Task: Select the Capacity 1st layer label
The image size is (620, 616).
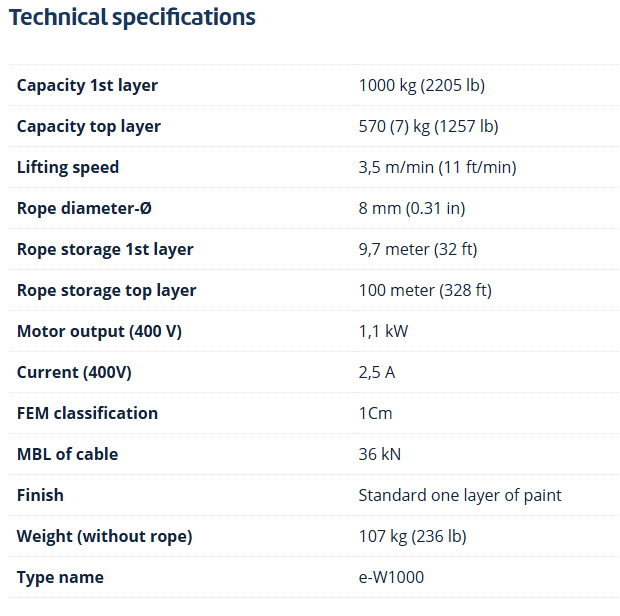Action: click(87, 85)
